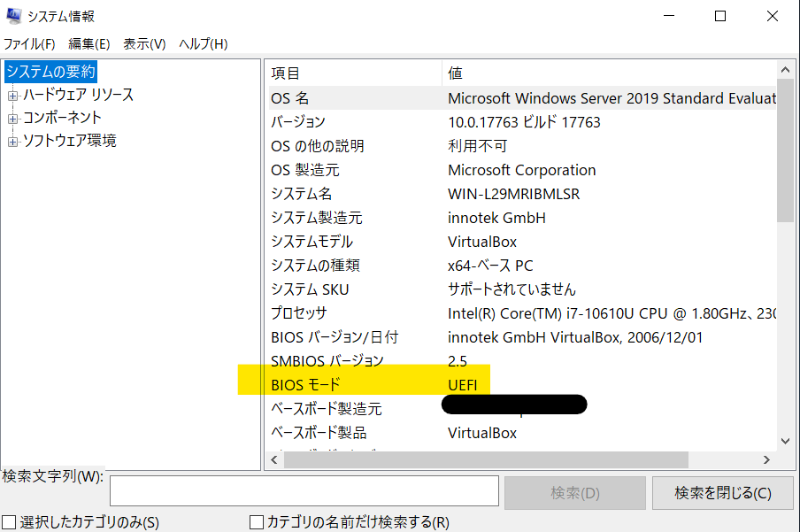800x532 pixels.
Task: Click horizontal scrollbar right arrow
Action: coord(766,459)
